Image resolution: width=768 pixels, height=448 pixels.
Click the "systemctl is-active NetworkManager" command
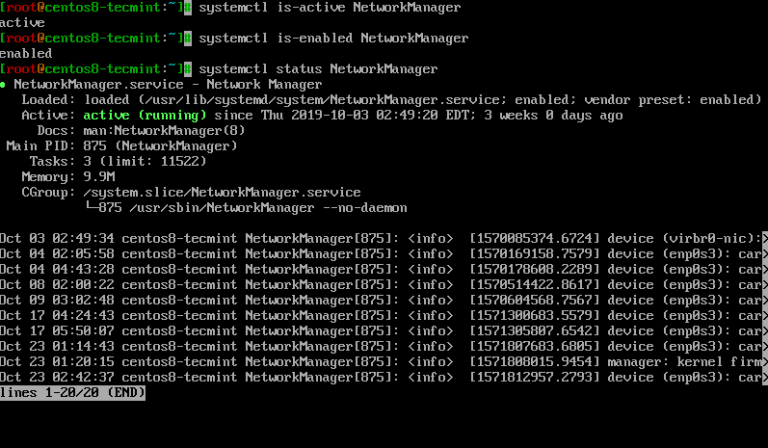click(330, 8)
